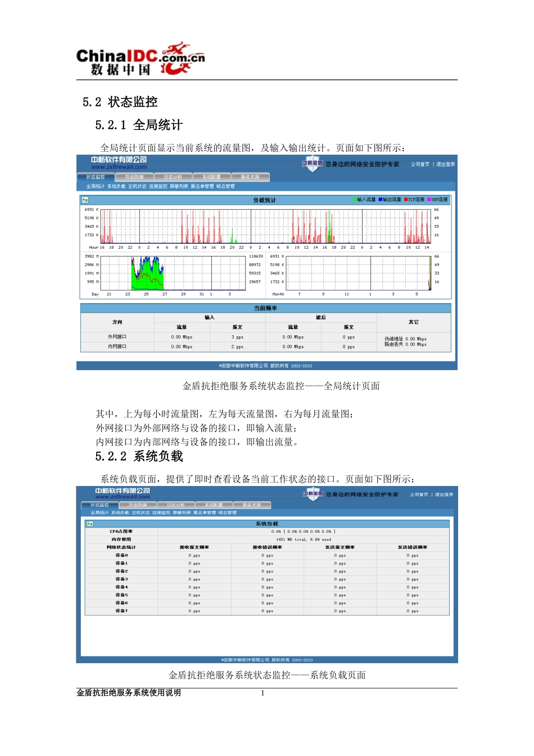Select 域名管理 submenu on 系统负载 page
The image size is (534, 756).
[x=228, y=513]
